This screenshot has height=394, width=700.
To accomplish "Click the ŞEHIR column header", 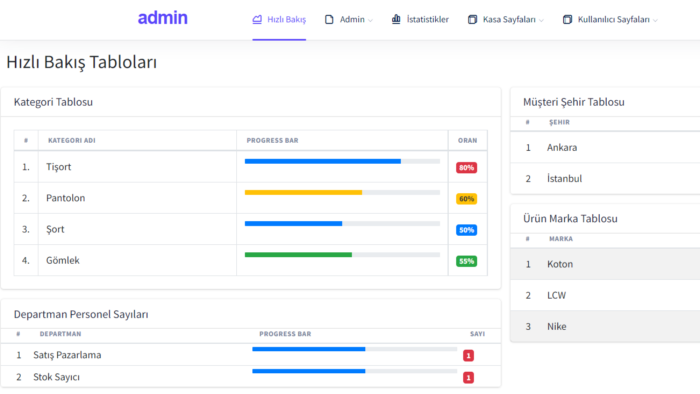I will [x=559, y=122].
